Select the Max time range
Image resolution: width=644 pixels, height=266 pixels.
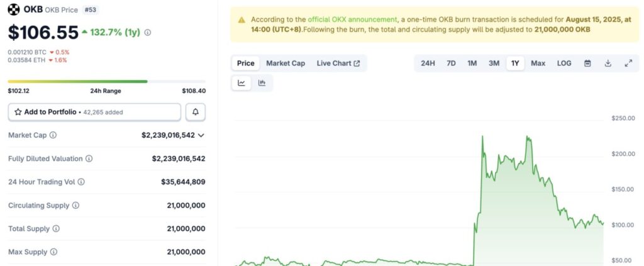click(x=538, y=63)
